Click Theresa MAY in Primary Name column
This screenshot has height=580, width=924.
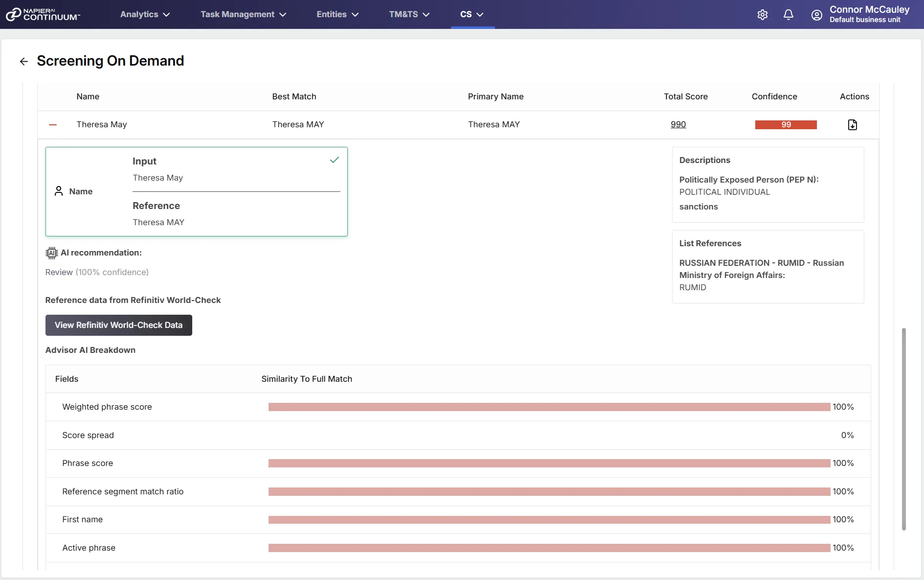pyautogui.click(x=494, y=124)
